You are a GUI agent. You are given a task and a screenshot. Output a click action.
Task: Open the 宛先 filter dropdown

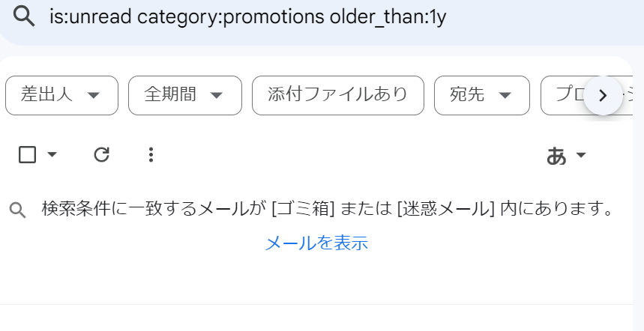(x=482, y=95)
